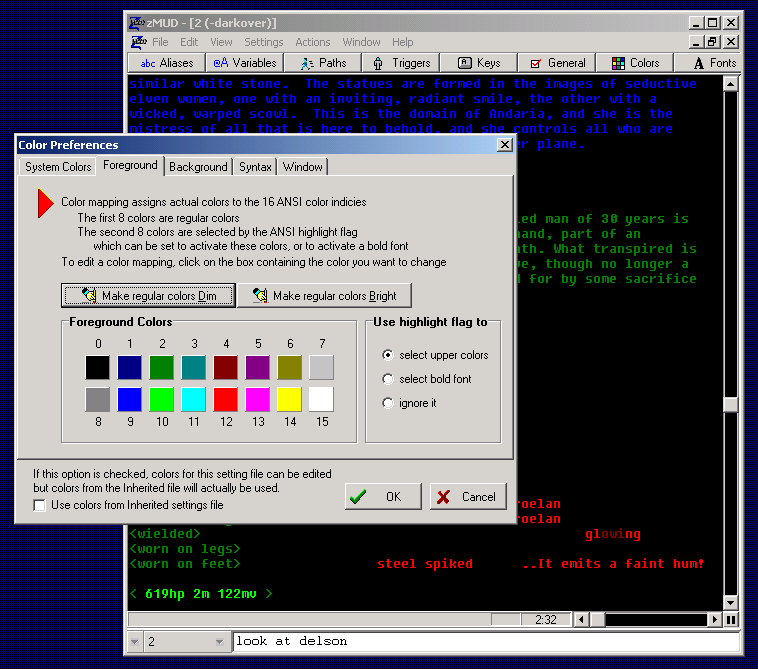Open the Triggers toolbar button

coord(401,63)
